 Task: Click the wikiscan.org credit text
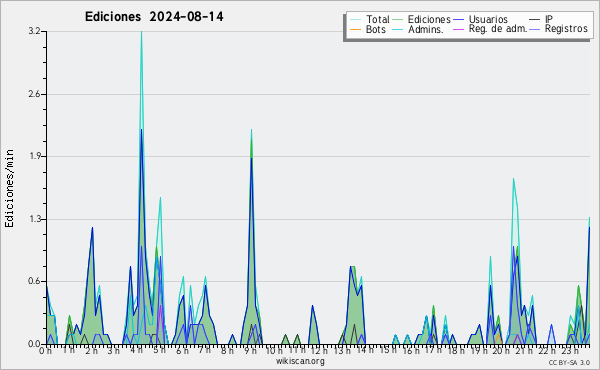pyautogui.click(x=300, y=361)
